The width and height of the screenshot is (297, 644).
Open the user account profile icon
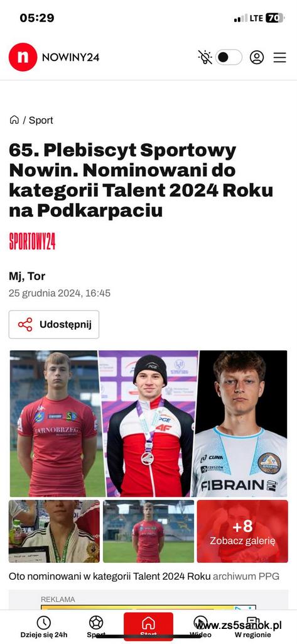coord(257,57)
